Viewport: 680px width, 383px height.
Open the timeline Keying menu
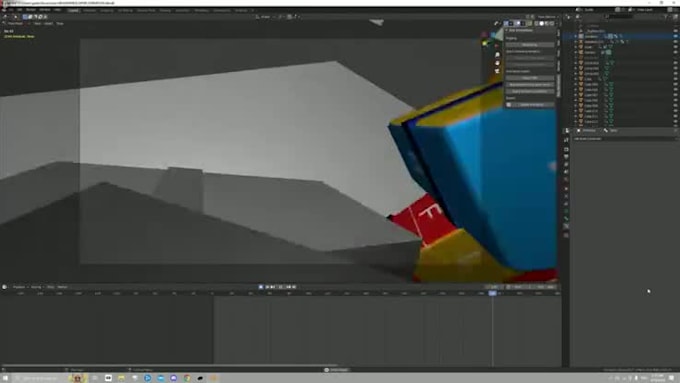[x=36, y=287]
